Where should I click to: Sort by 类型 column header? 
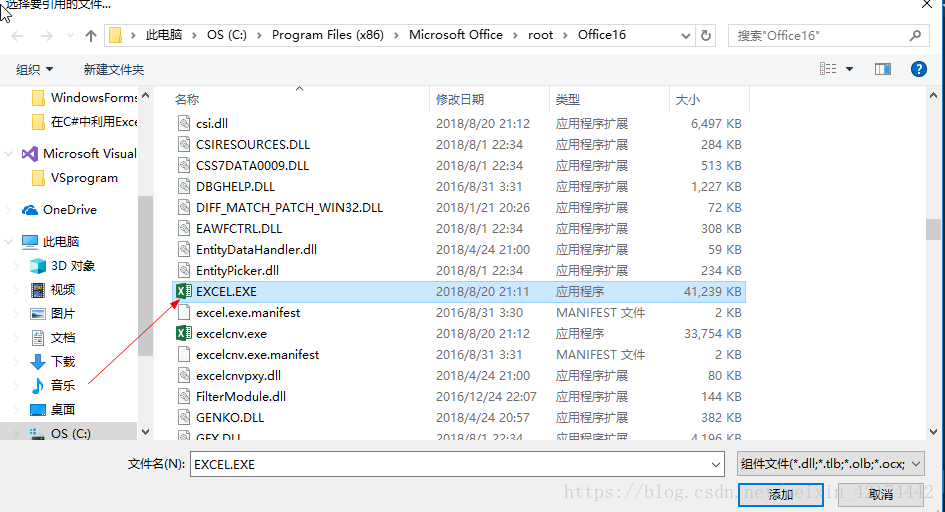click(x=609, y=99)
